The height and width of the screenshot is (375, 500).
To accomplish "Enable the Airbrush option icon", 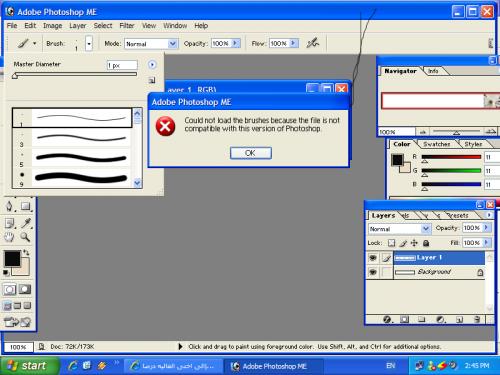I will pyautogui.click(x=313, y=43).
